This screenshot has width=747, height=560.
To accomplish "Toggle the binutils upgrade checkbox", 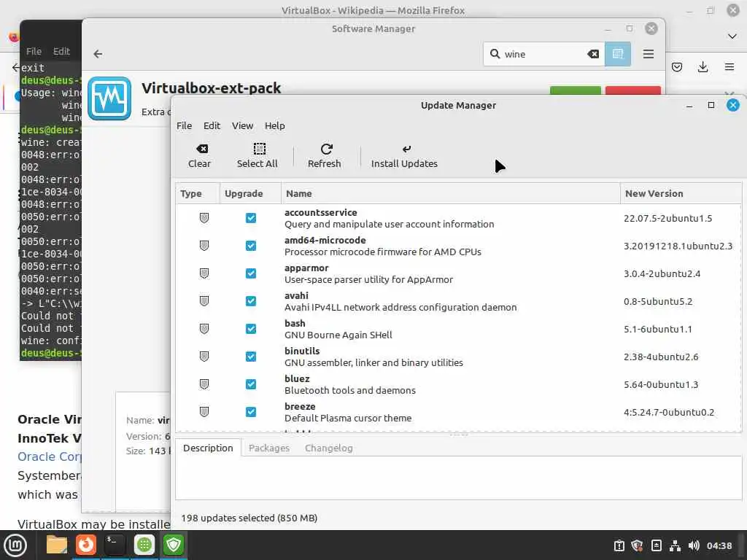I will tap(251, 356).
